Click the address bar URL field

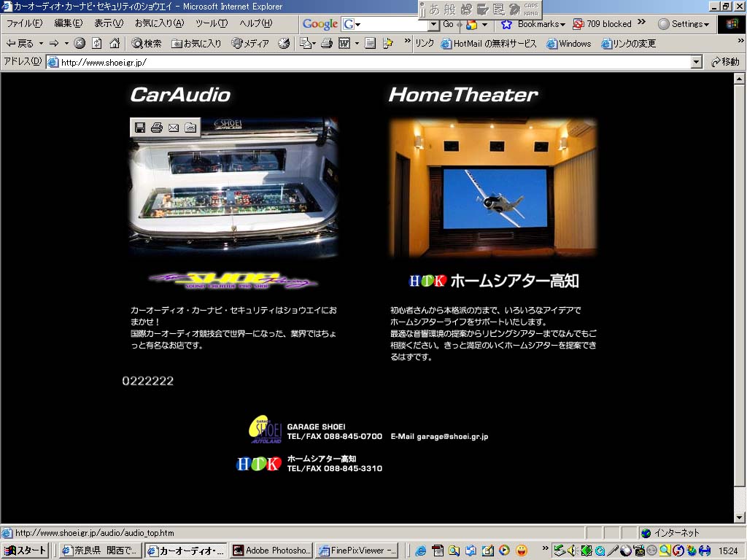coord(365,62)
